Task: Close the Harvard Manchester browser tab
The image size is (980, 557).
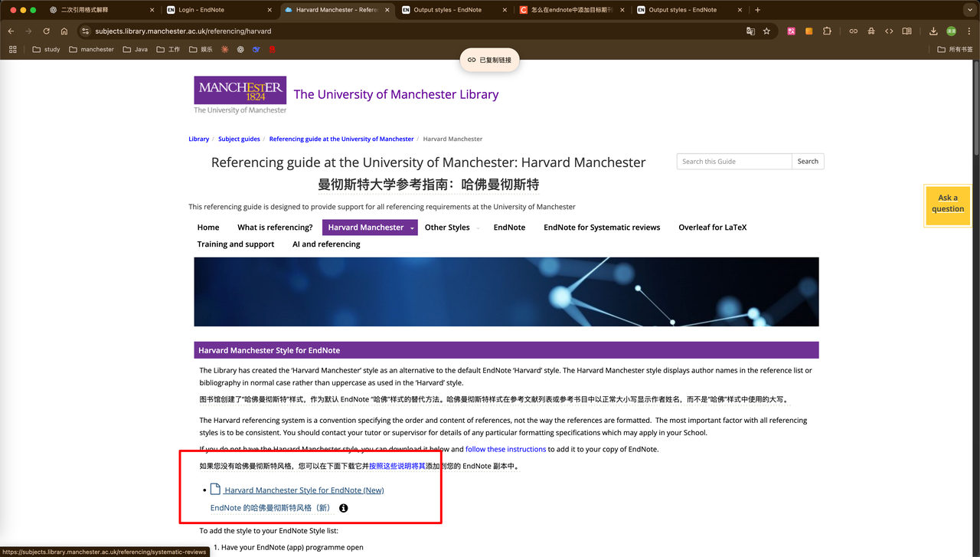Action: click(x=387, y=10)
